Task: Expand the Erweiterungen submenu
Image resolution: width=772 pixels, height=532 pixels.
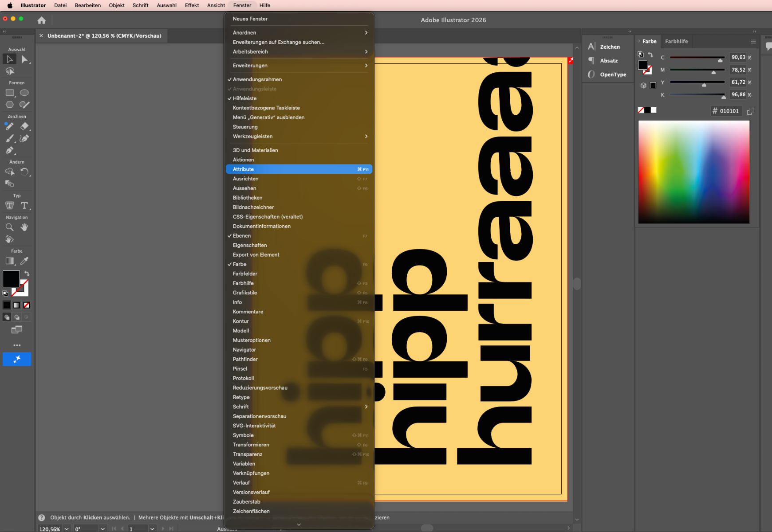Action: point(299,66)
